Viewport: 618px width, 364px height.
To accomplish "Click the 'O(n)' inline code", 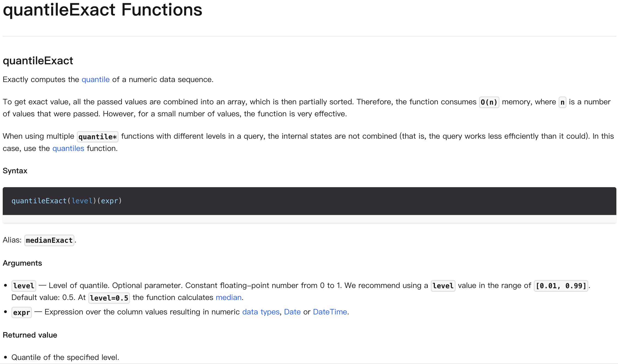I will click(489, 102).
